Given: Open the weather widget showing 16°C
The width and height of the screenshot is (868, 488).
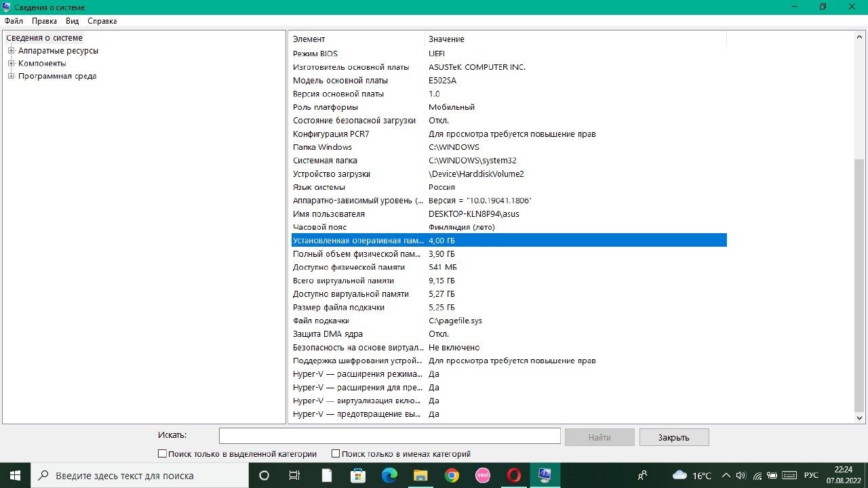Looking at the screenshot, I should click(x=692, y=475).
